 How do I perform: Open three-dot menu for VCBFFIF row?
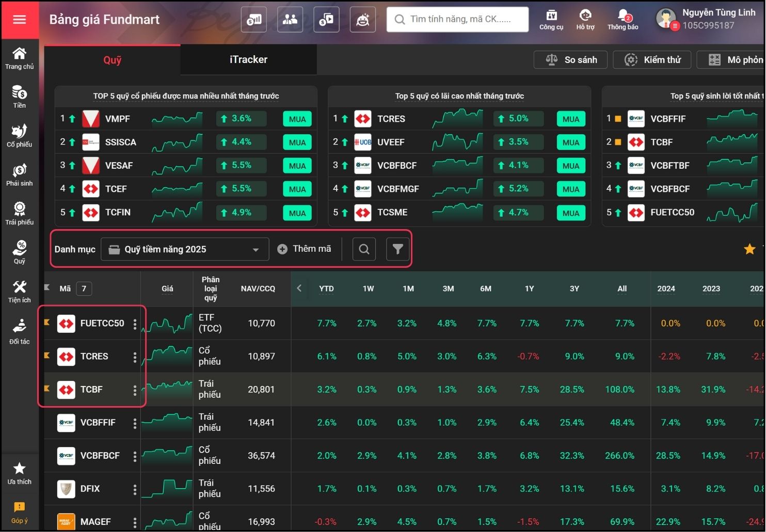coord(135,423)
